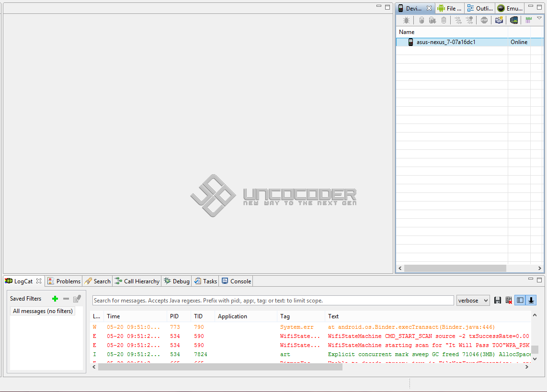Click the Dump HPROF file icon
Screen dimensions: 547x392
pos(433,20)
